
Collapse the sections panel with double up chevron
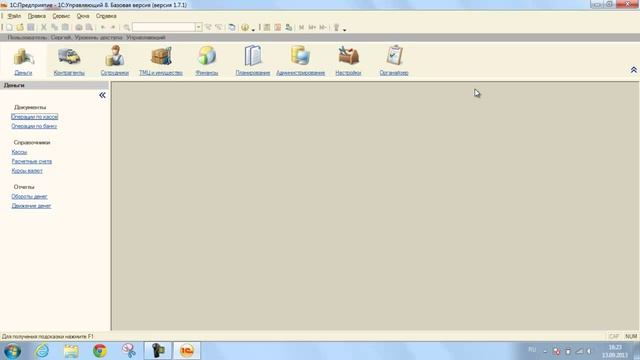point(633,70)
